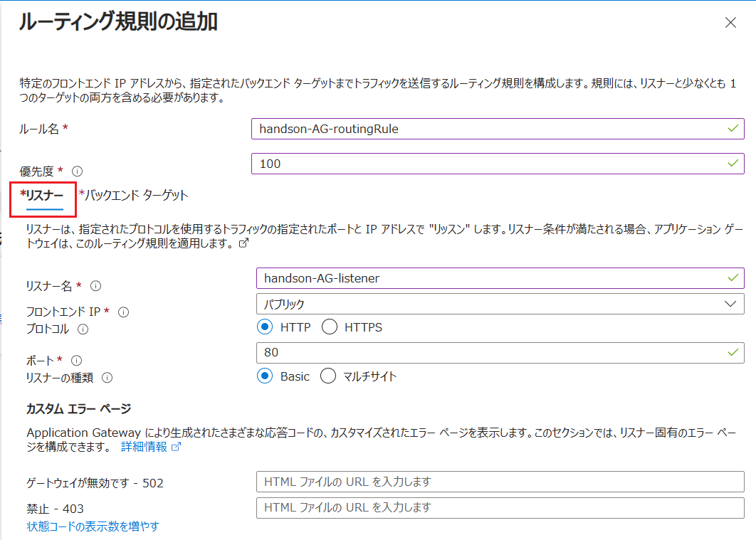Click the カスタム エラー ページ heading
The image size is (756, 540).
click(78, 408)
